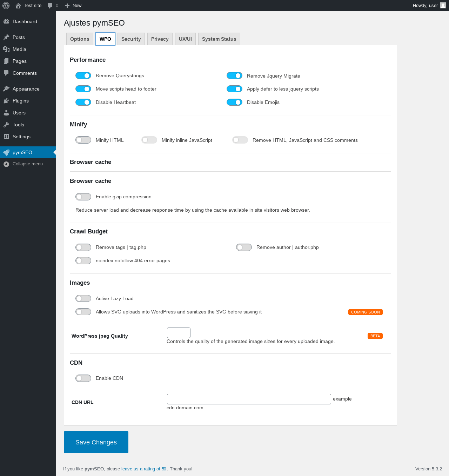Enable the SVG uploads toggle
The width and height of the screenshot is (449, 476).
(x=83, y=312)
